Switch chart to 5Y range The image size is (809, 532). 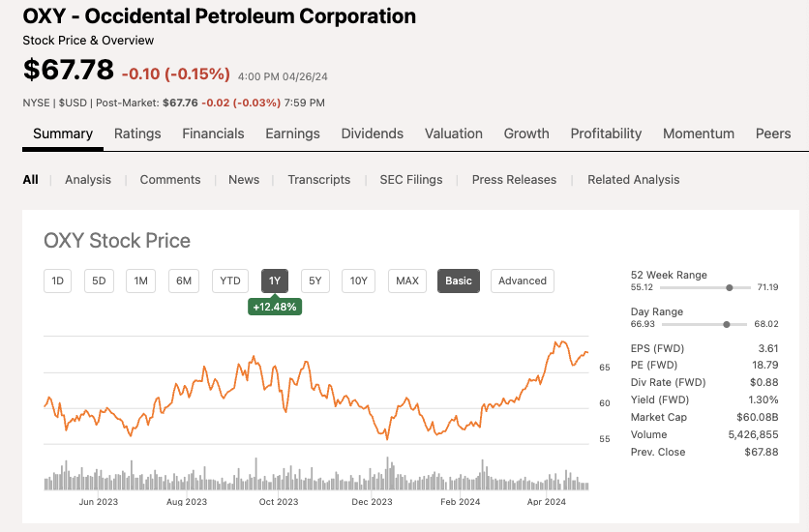[x=315, y=281]
